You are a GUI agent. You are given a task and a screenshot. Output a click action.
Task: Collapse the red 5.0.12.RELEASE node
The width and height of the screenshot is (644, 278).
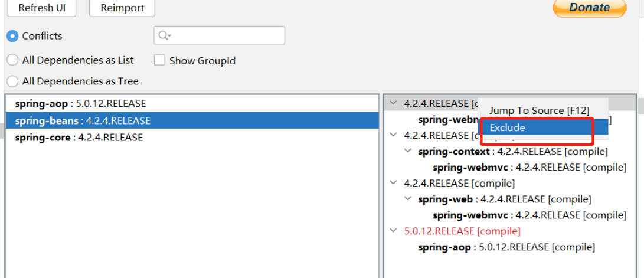pyautogui.click(x=394, y=231)
